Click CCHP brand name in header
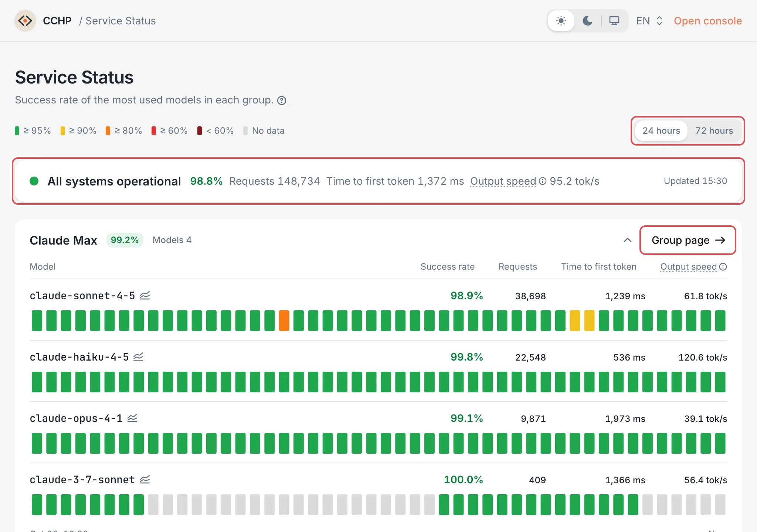 (x=57, y=21)
